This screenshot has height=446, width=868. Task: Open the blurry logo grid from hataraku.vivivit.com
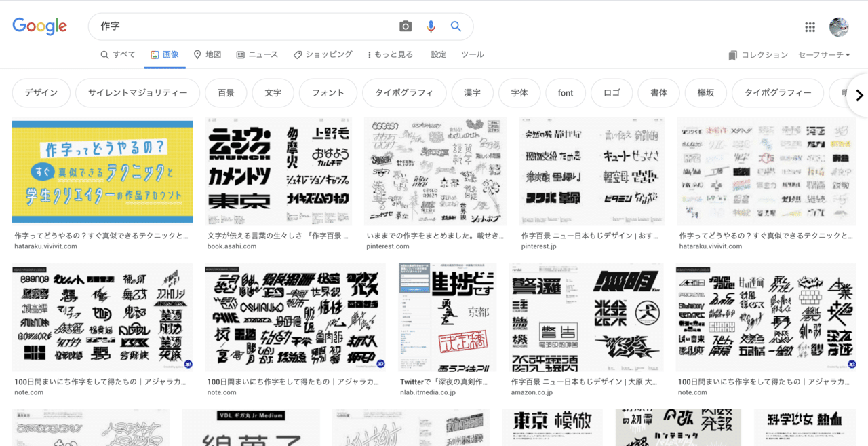[766, 171]
